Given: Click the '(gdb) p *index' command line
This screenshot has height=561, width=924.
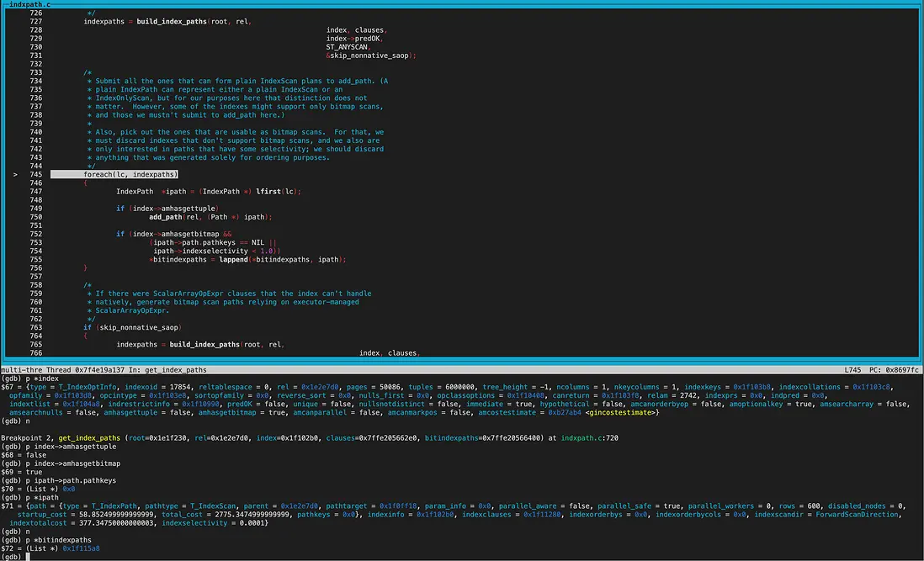Looking at the screenshot, I should [x=29, y=378].
